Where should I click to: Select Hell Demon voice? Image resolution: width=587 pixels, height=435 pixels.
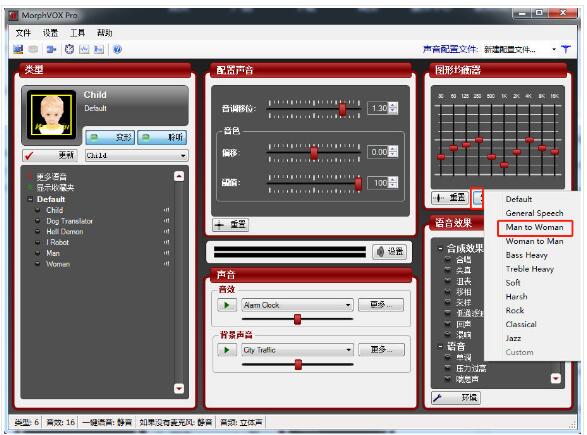click(x=65, y=231)
